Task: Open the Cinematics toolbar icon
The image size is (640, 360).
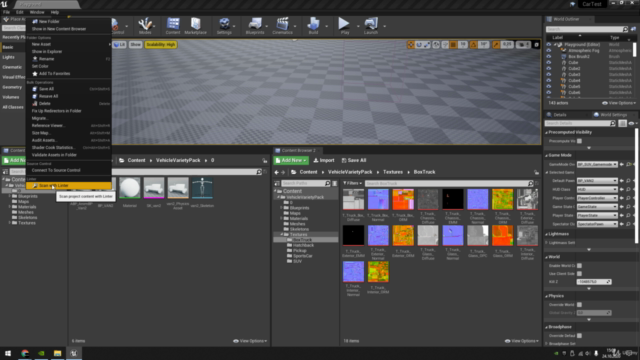Action: [x=282, y=26]
